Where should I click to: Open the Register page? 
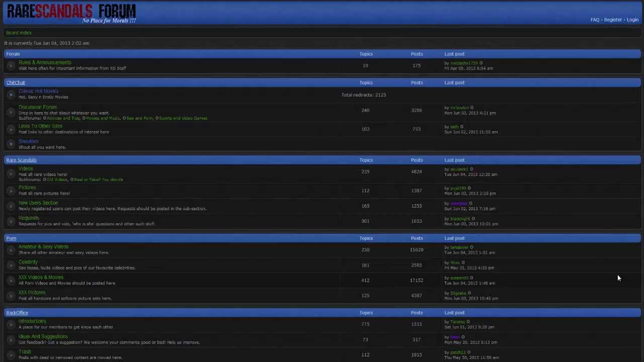(x=613, y=20)
